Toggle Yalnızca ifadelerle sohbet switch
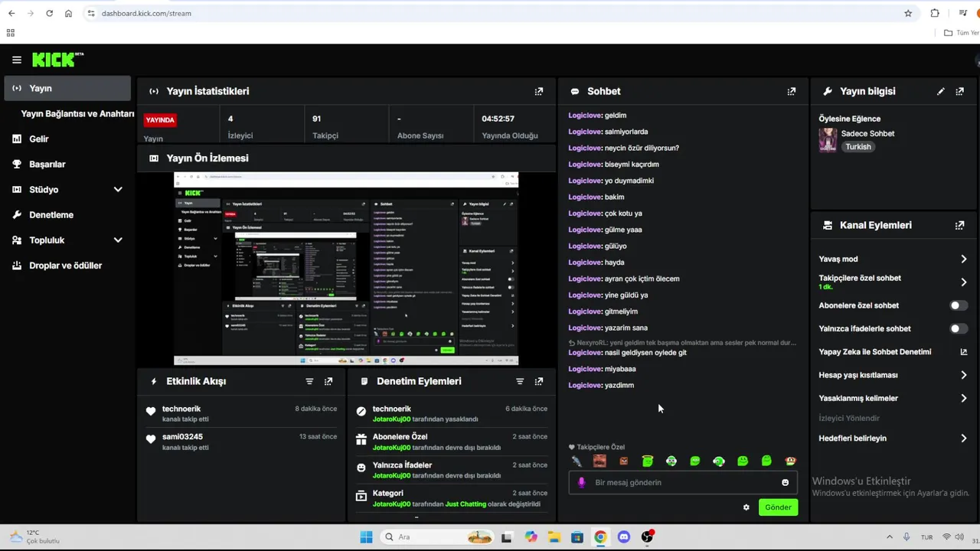Viewport: 980px width, 551px height. click(959, 328)
